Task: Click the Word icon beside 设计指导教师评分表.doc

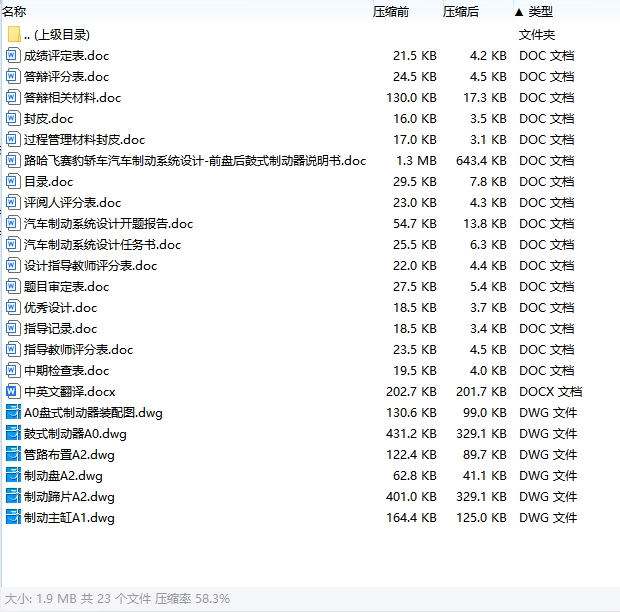Action: pyautogui.click(x=12, y=265)
